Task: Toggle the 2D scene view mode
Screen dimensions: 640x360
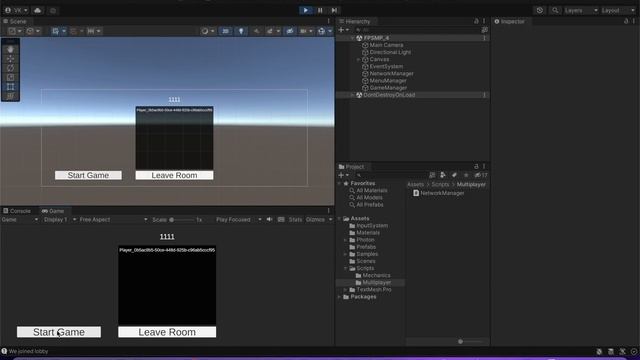Action: tap(225, 31)
